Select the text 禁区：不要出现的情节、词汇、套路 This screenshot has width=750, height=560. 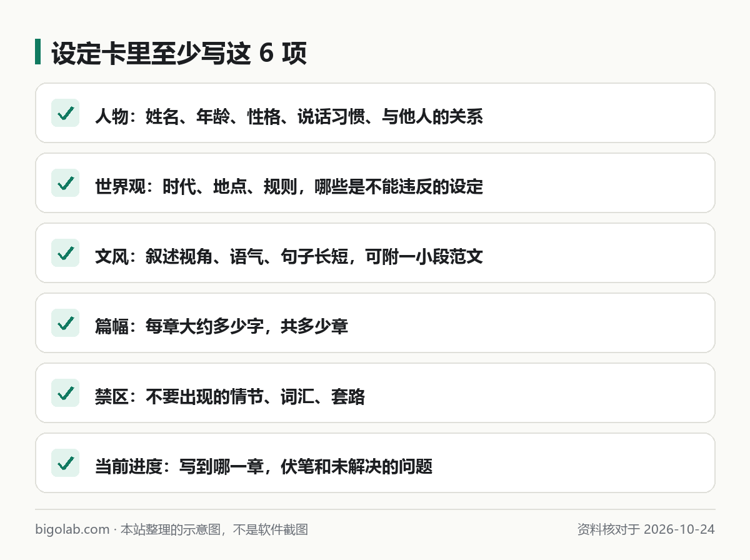pos(230,397)
